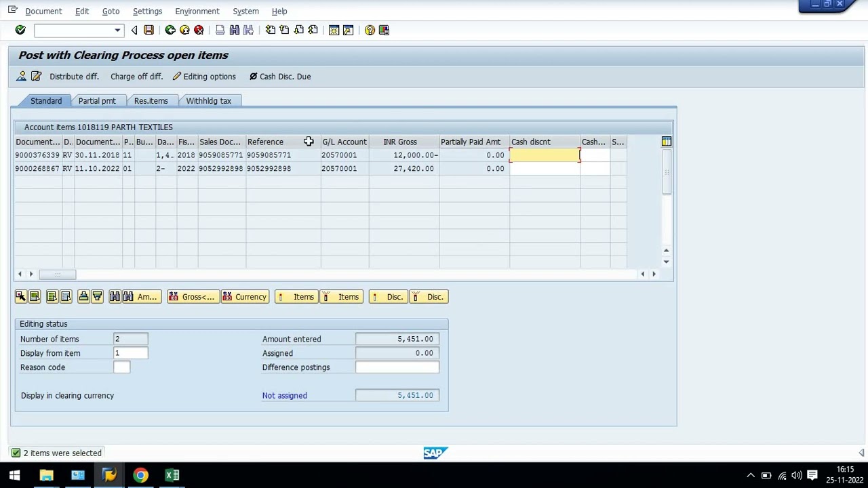
Task: Click the Am... find amount button
Action: tap(141, 297)
